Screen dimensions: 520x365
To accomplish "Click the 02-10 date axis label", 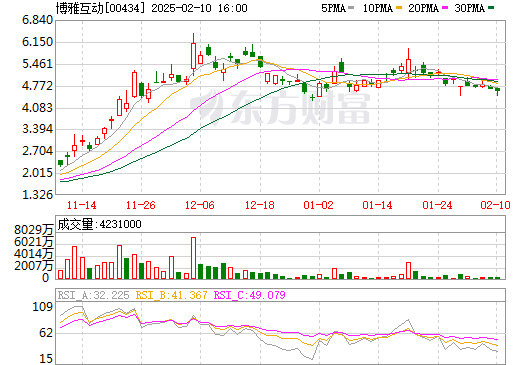I will pos(495,205).
